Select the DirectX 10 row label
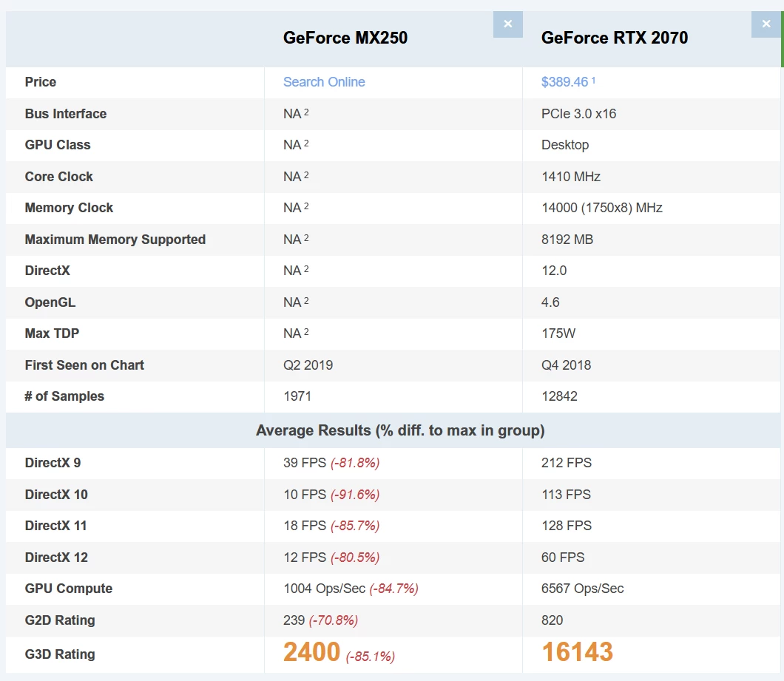 click(x=56, y=495)
